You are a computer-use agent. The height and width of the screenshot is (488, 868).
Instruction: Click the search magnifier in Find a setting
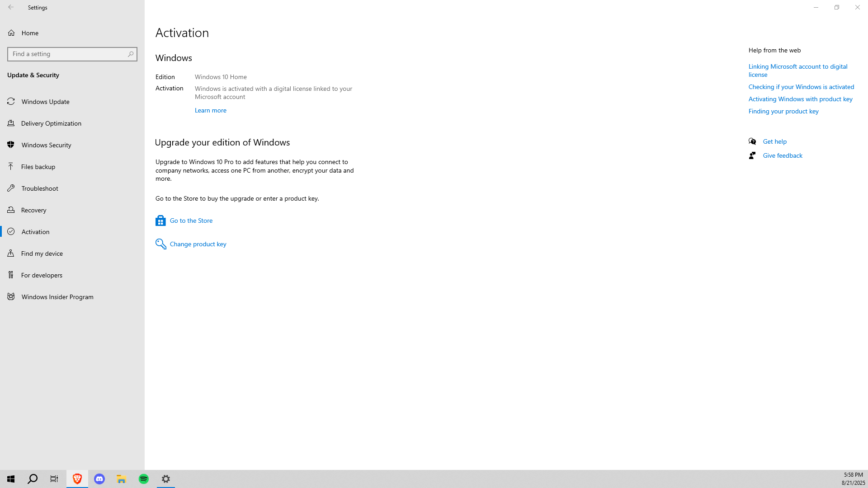point(131,54)
